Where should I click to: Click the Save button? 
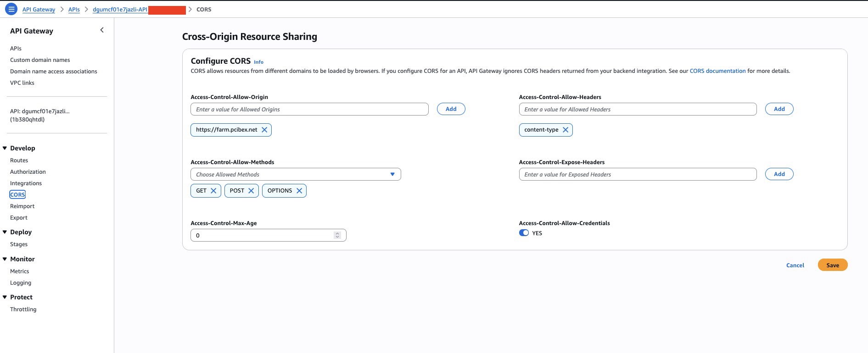coord(832,265)
